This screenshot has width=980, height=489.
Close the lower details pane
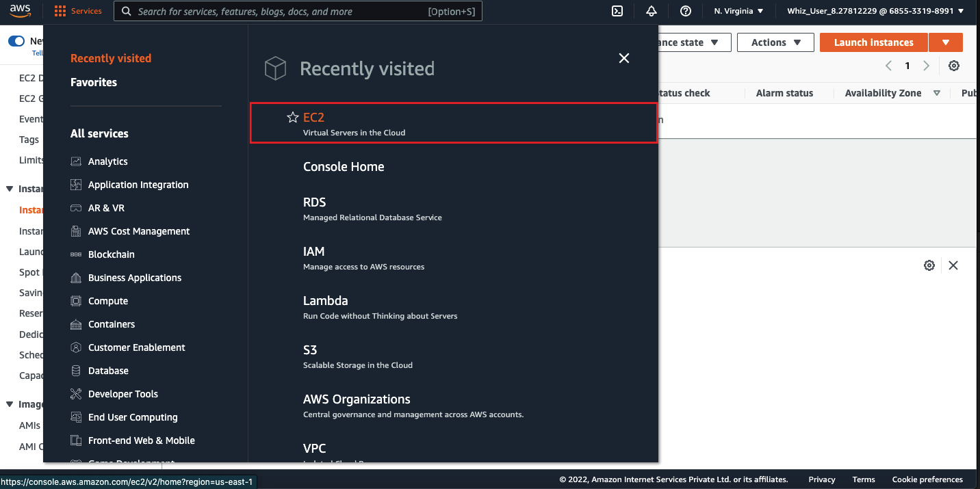click(953, 265)
